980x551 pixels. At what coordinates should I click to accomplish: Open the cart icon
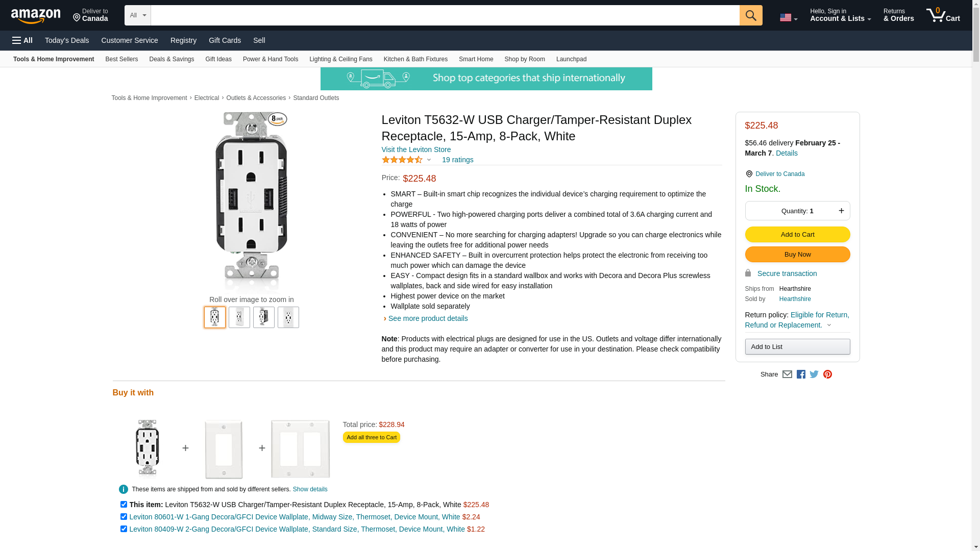pos(943,15)
